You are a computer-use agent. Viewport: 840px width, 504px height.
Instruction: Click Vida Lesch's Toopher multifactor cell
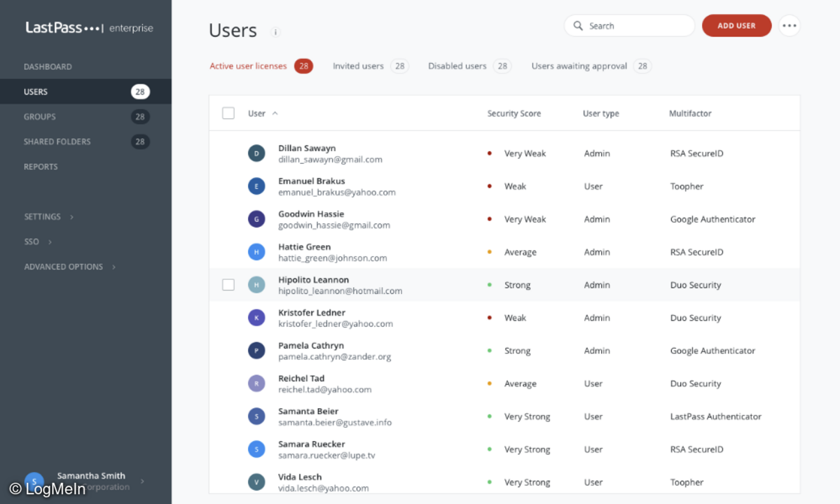tap(687, 482)
